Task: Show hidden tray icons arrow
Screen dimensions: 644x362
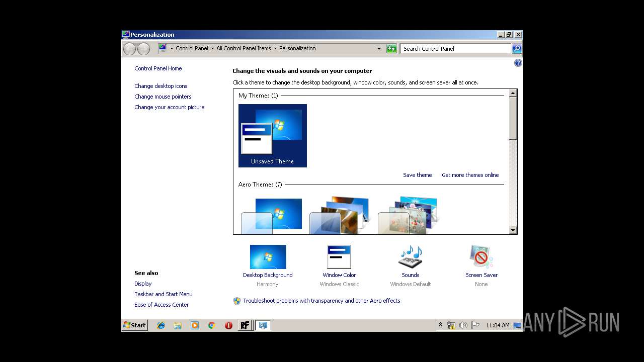Action: 440,325
